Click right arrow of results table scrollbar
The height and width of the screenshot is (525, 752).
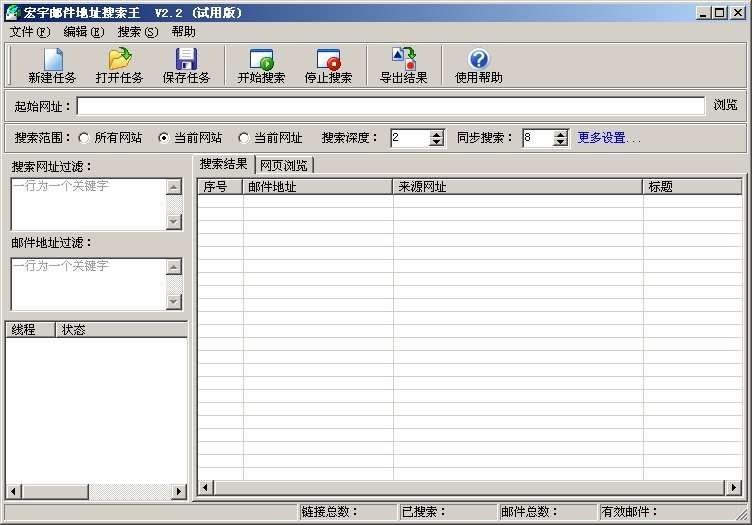[733, 488]
